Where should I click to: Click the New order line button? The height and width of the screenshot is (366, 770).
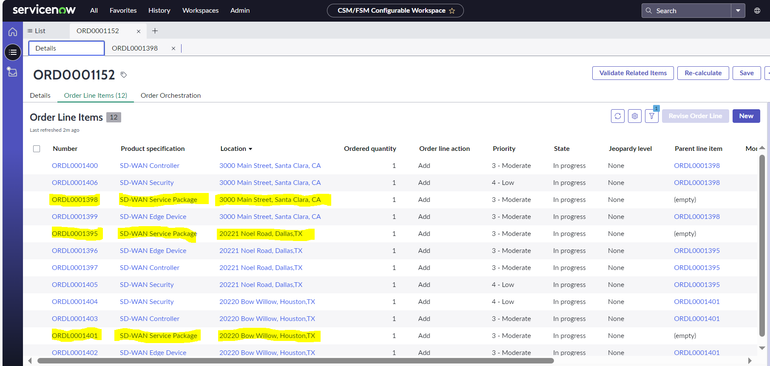(746, 116)
